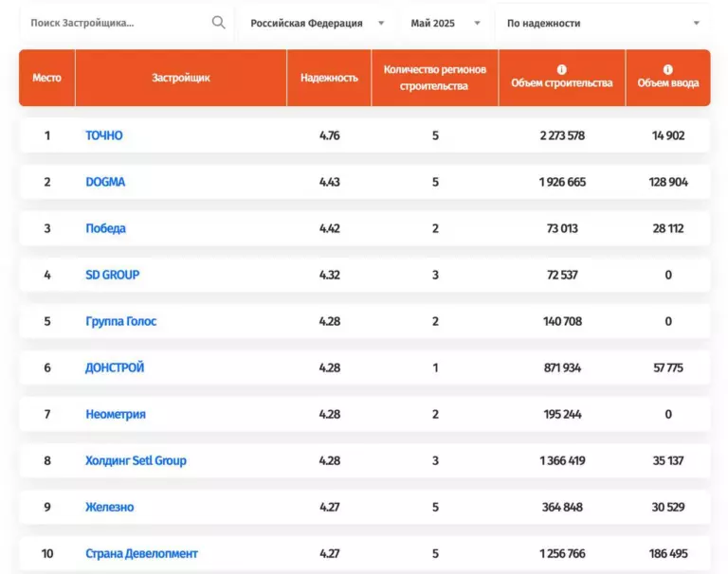Sort by Надежность column header
This screenshot has width=728, height=574.
click(329, 78)
